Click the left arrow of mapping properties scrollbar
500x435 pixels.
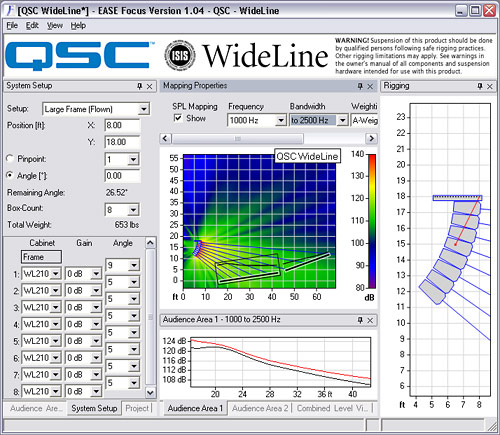coord(166,138)
